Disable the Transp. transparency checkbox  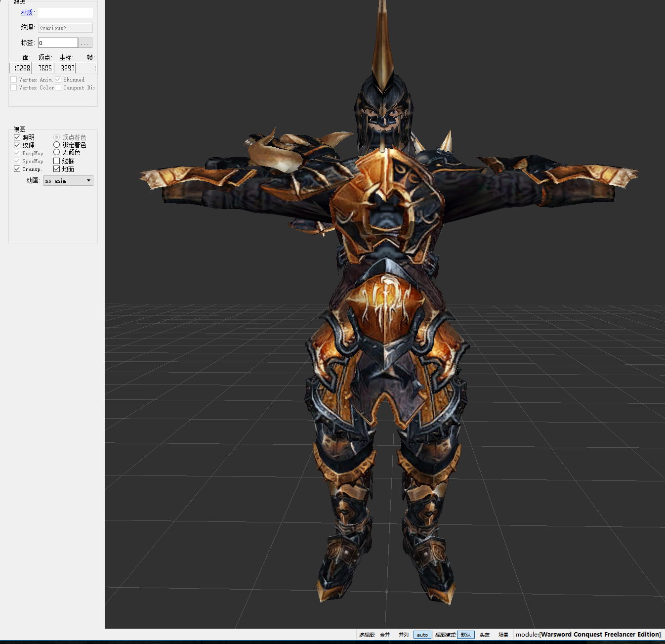click(x=17, y=169)
